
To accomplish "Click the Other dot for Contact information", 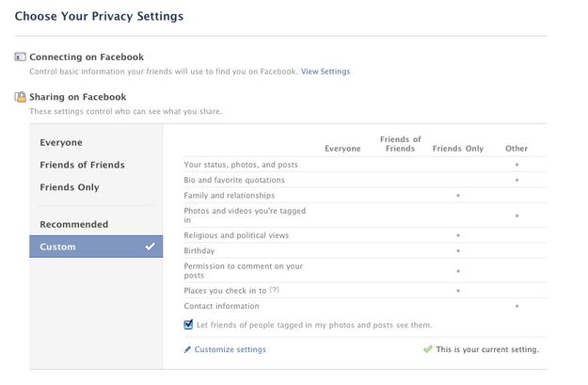I will click(516, 306).
